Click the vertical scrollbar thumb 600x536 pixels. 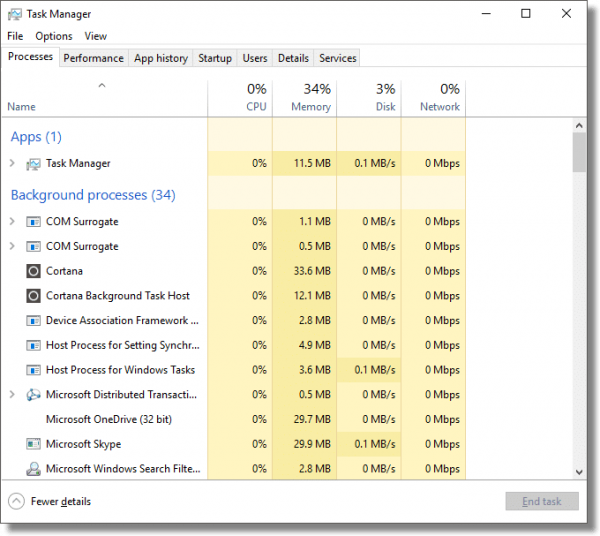coord(579,152)
